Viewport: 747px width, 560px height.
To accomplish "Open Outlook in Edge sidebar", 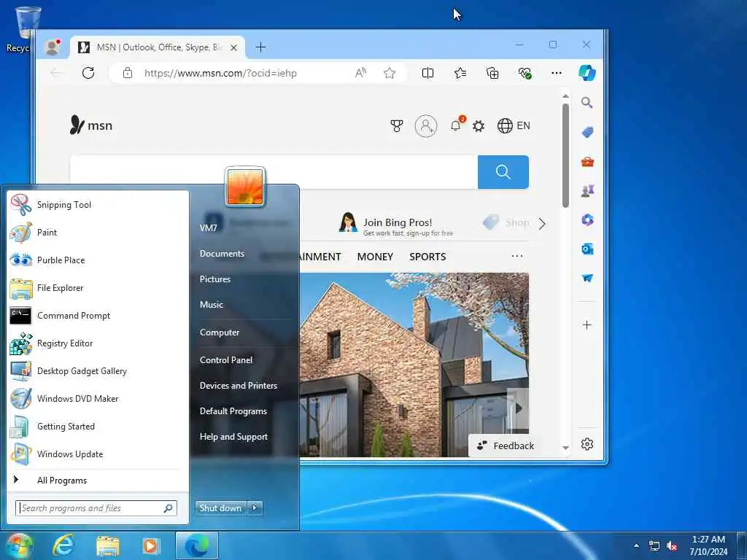I will 587,249.
